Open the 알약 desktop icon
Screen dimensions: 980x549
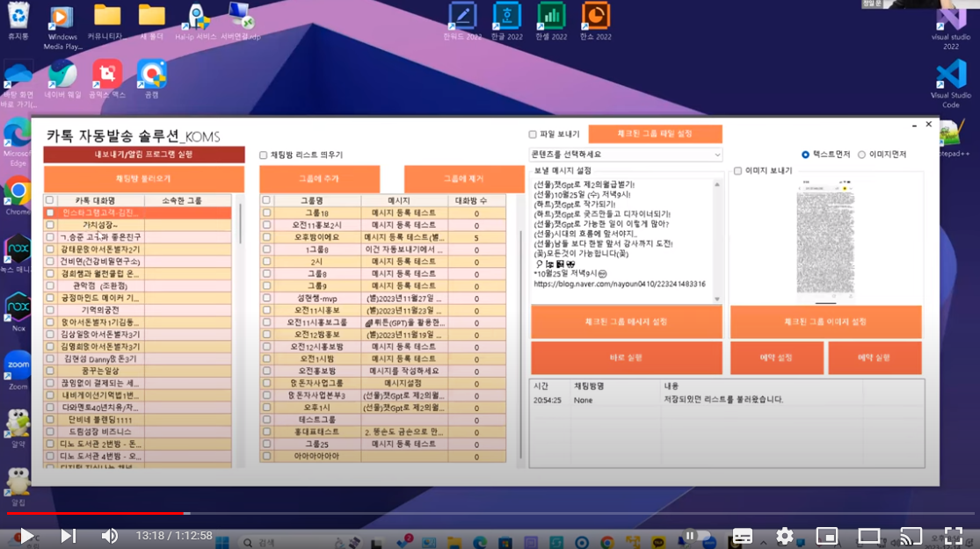[18, 429]
